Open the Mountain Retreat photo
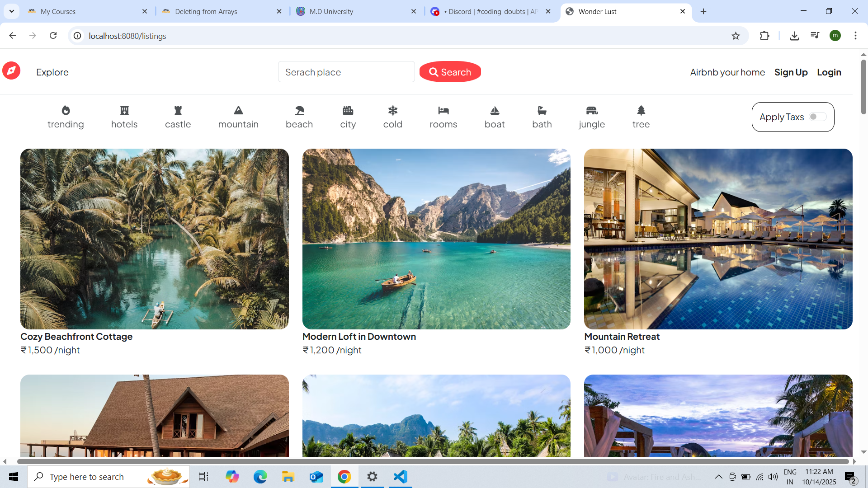Screen dimensions: 868x488 point(718,239)
